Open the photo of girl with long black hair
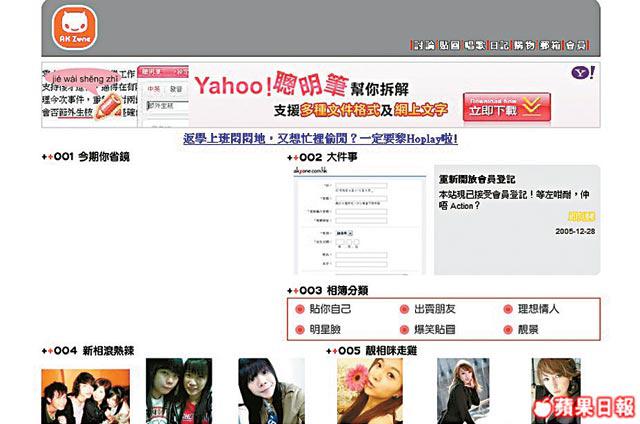640x424 pixels. tap(271, 391)
